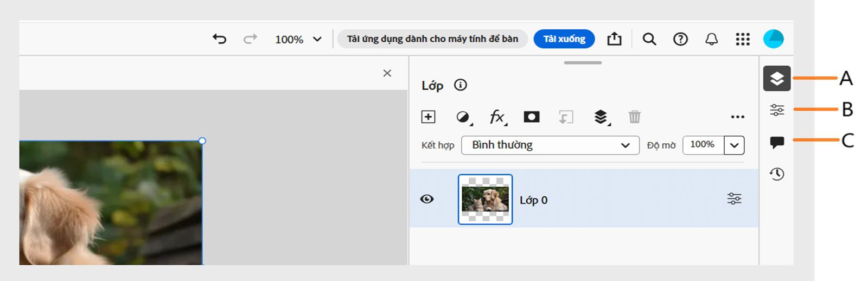This screenshot has width=868, height=281.
Task: Add a layer mask
Action: 531,117
